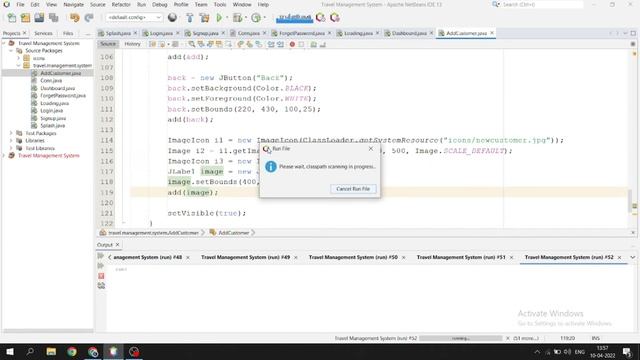This screenshot has height=360, width=640.
Task: Click the find selection magnifier icon in editor toolbar
Action: [x=191, y=44]
